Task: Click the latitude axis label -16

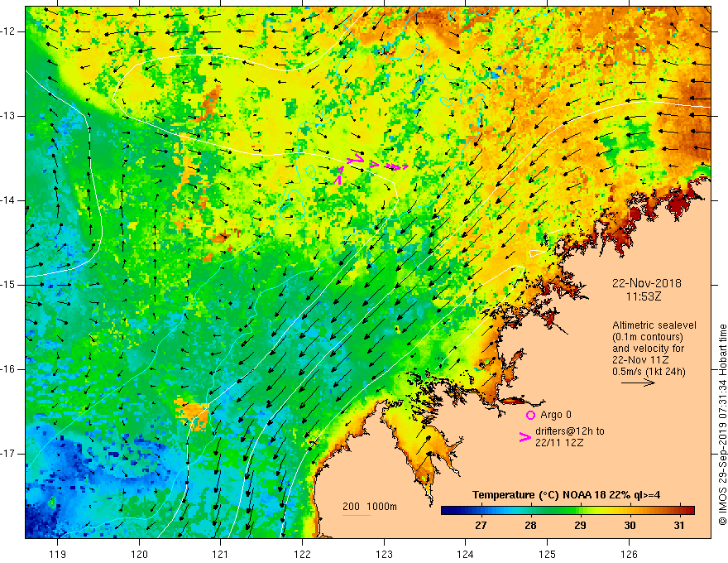Action: [x=9, y=369]
